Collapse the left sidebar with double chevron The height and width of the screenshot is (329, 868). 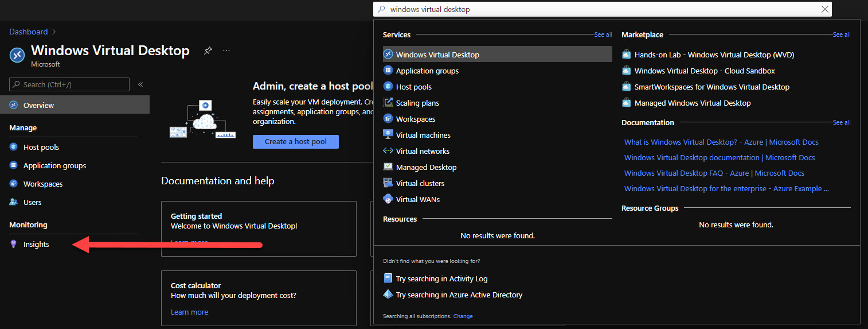[140, 84]
